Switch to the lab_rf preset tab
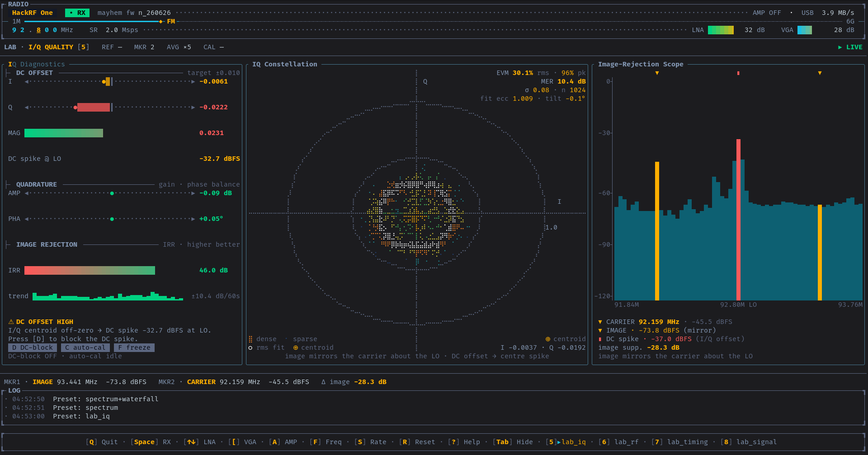This screenshot has width=868, height=455. coord(618,442)
